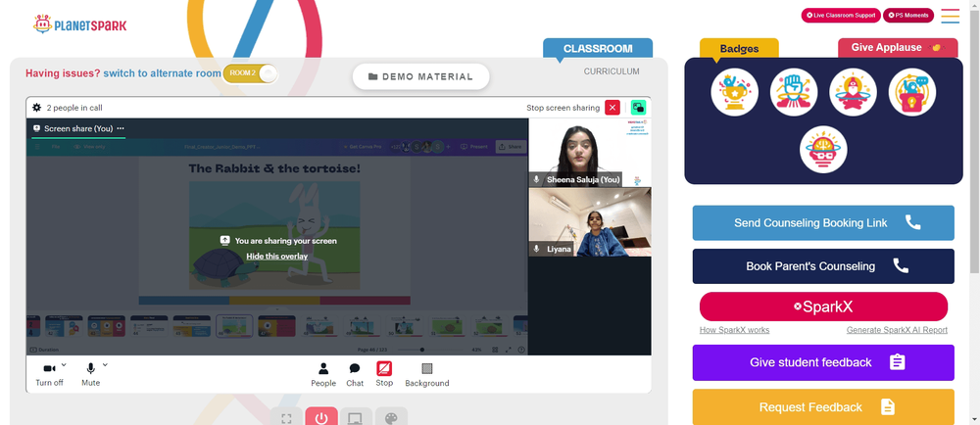Image resolution: width=980 pixels, height=425 pixels.
Task: Open the People panel
Action: pos(323,374)
